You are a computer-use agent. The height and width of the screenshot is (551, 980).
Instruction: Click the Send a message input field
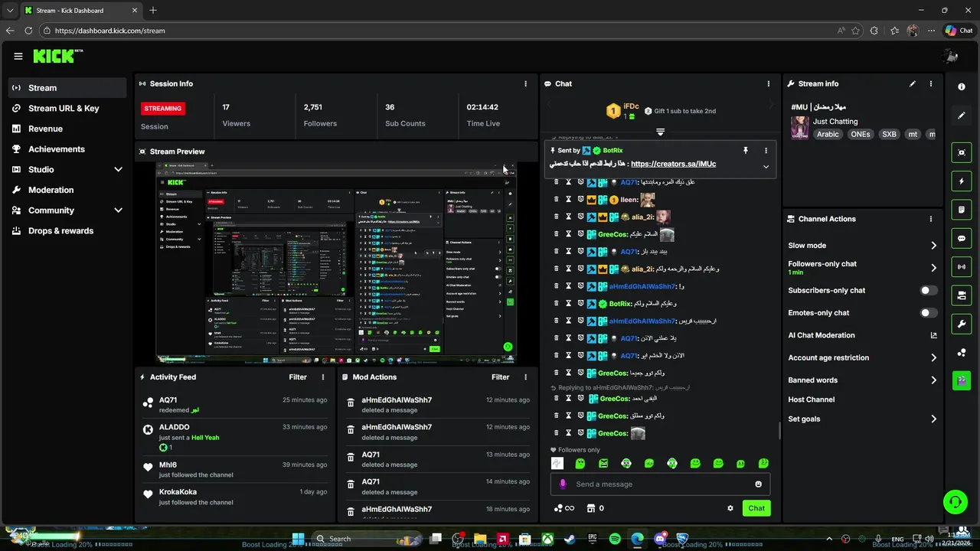[x=660, y=484]
